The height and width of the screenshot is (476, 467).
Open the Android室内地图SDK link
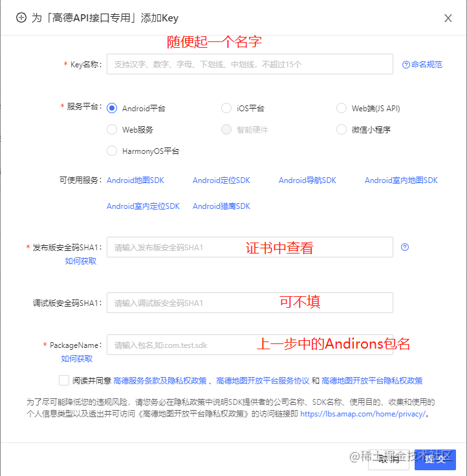[x=401, y=180]
